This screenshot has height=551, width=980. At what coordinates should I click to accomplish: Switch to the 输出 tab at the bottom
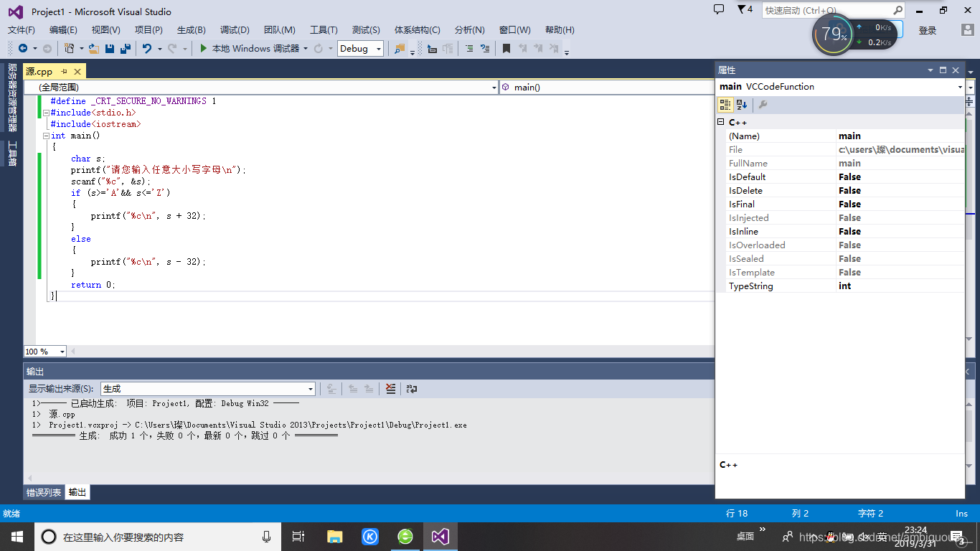point(77,492)
